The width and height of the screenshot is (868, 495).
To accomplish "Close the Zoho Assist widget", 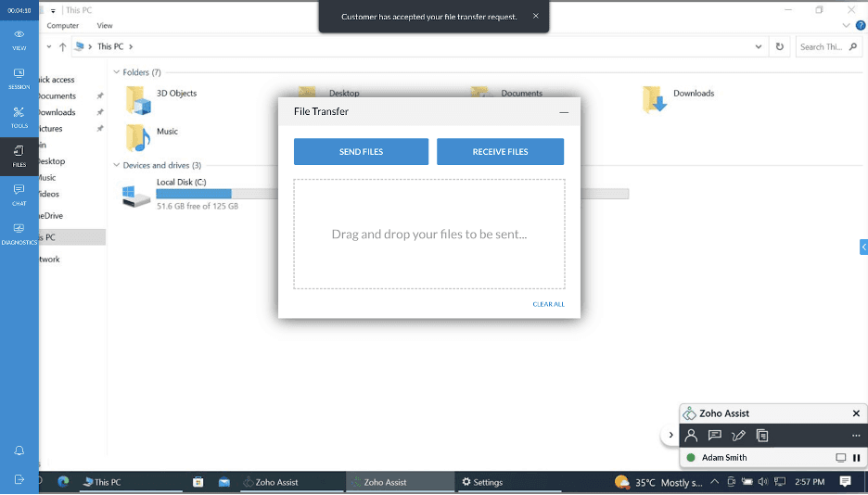I will click(856, 413).
